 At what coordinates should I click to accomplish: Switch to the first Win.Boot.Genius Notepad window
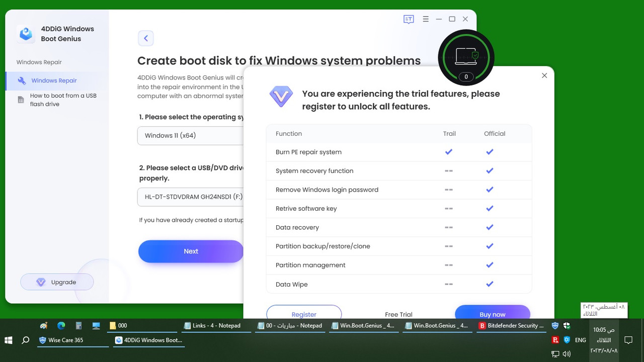pos(363,326)
